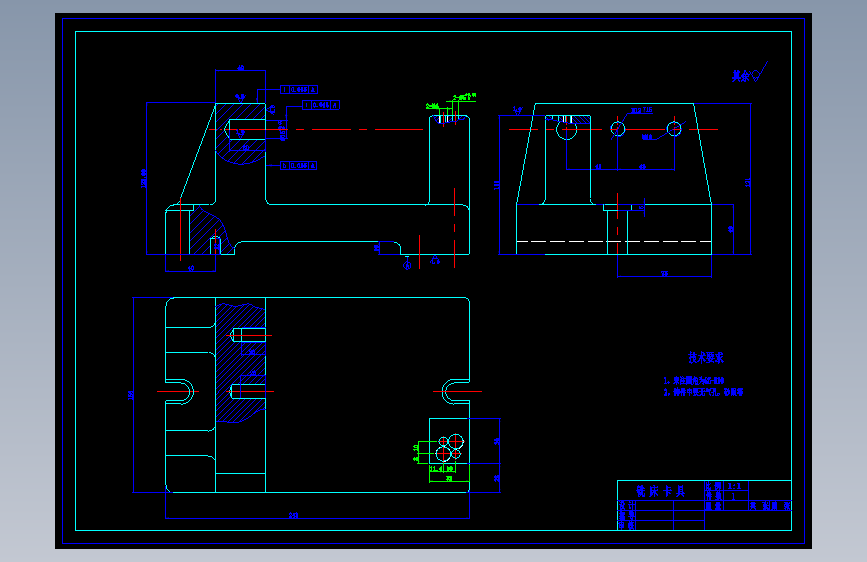The image size is (867, 562).
Task: Select the 铣床卡具 title block text
Action: (661, 491)
